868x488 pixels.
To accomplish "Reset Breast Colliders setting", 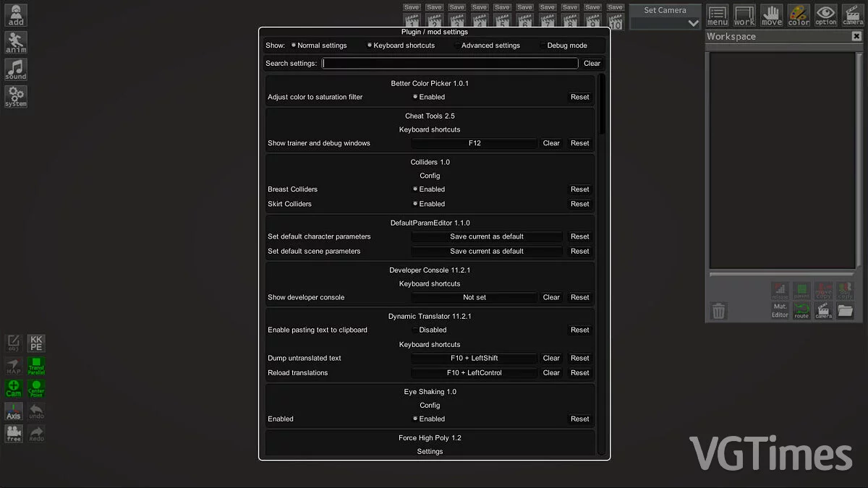I will point(580,189).
